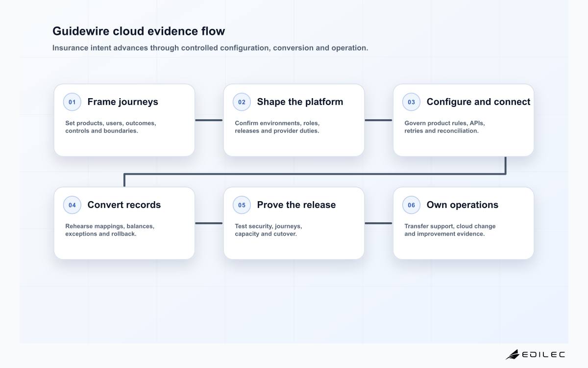
Task: Click the 'Guidewire cloud evidence flow' title
Action: click(x=139, y=31)
